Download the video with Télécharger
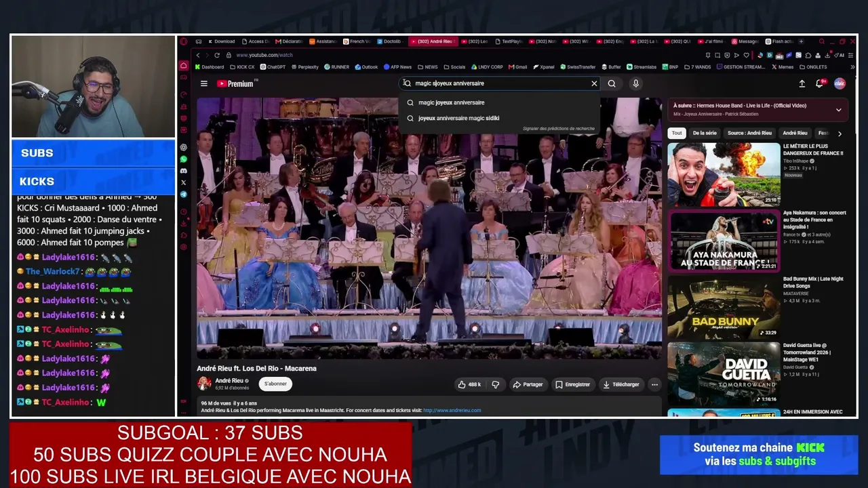The height and width of the screenshot is (488, 868). tap(621, 384)
